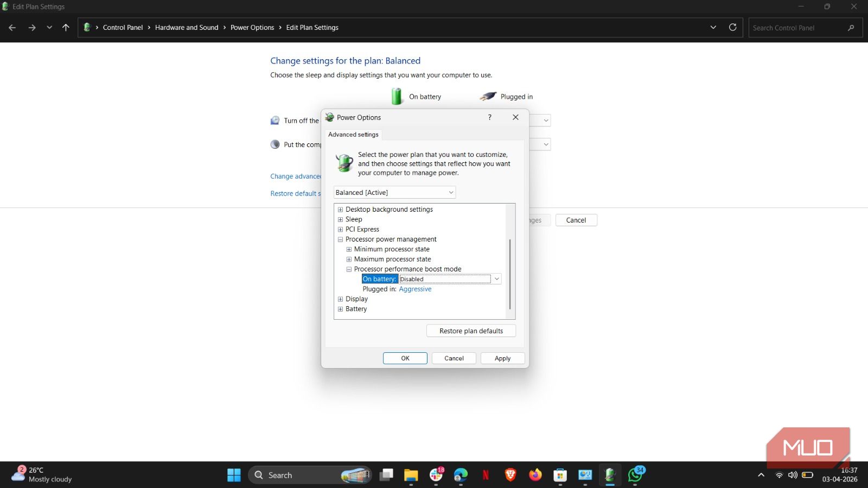Open recent locations chevron in navigation bar
The height and width of the screenshot is (488, 868).
49,28
